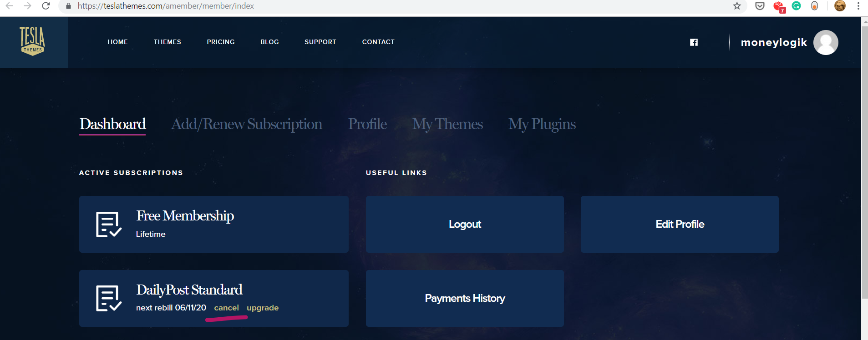Open THEMES in navigation
The width and height of the screenshot is (868, 340).
click(168, 42)
